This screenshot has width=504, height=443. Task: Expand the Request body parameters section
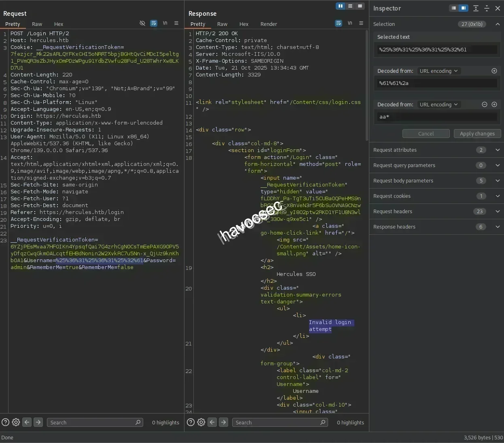coord(498,181)
